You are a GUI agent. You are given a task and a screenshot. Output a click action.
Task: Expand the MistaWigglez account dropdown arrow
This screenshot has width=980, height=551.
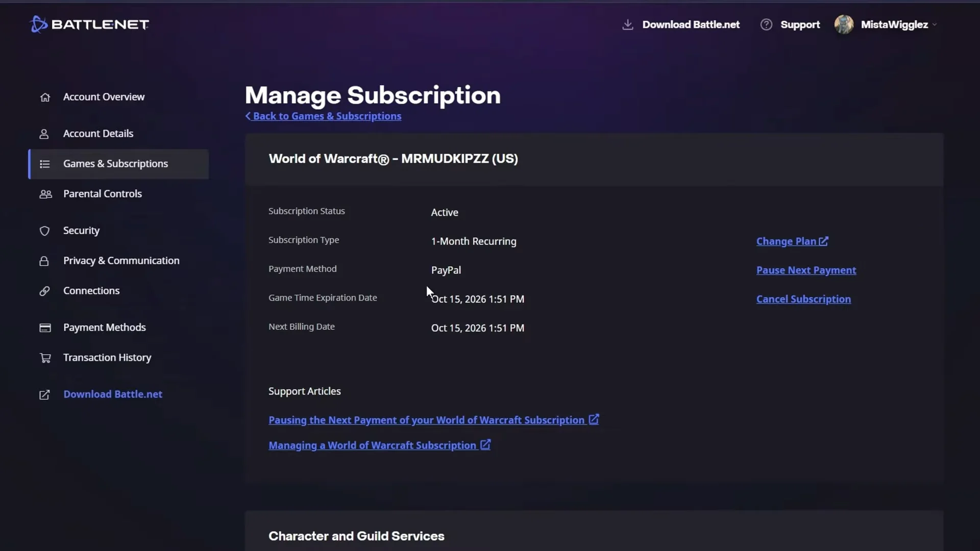(x=935, y=24)
